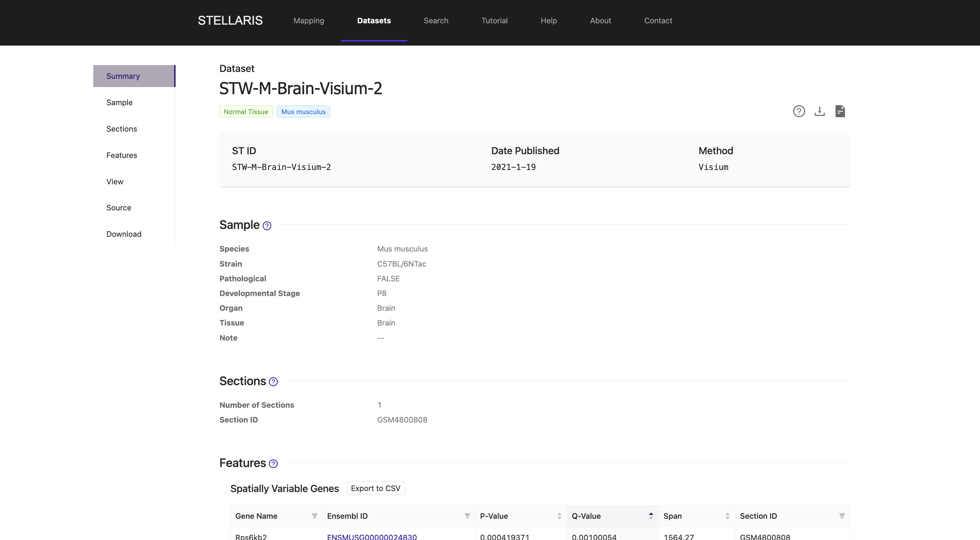Click the strain value C57BL/6NTac
Image resolution: width=980 pixels, height=540 pixels.
coord(401,264)
